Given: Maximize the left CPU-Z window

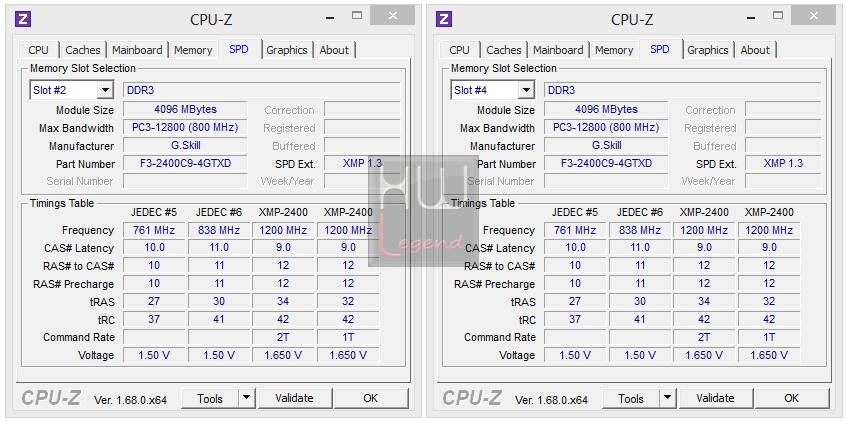Looking at the screenshot, I should [357, 16].
